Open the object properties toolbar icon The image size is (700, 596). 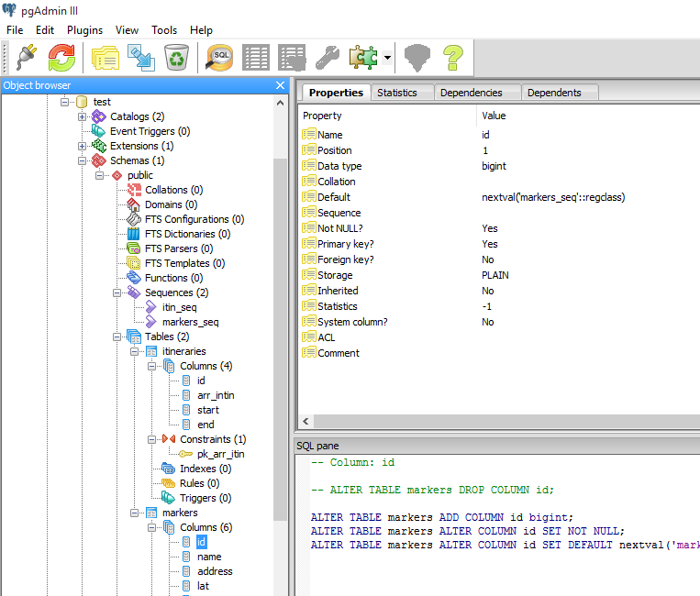[x=106, y=58]
